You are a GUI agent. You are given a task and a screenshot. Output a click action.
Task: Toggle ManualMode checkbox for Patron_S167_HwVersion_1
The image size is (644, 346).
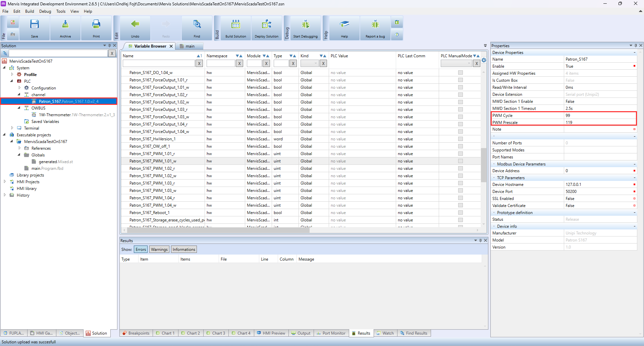pyautogui.click(x=461, y=139)
